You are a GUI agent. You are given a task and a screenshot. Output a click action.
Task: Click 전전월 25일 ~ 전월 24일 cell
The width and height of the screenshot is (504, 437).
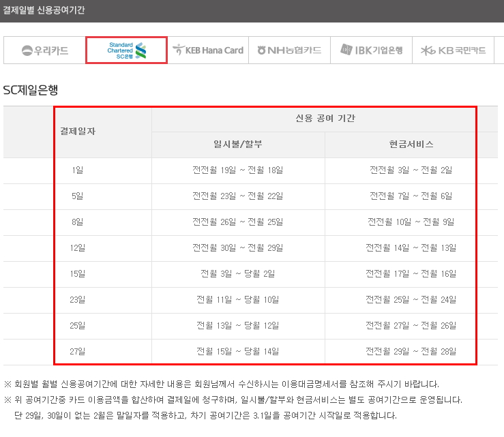411,300
